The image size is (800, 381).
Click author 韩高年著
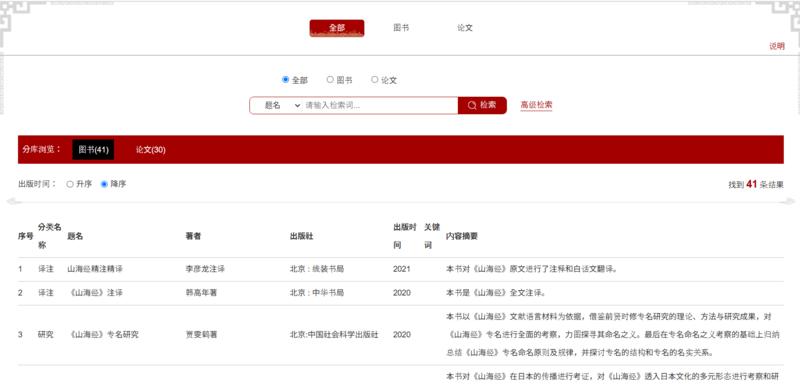click(202, 293)
